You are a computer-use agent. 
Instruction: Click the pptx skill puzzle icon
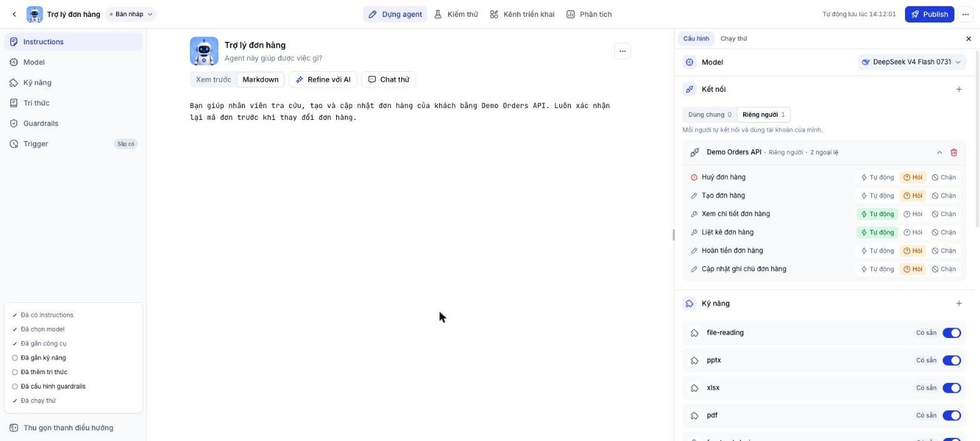tap(694, 360)
